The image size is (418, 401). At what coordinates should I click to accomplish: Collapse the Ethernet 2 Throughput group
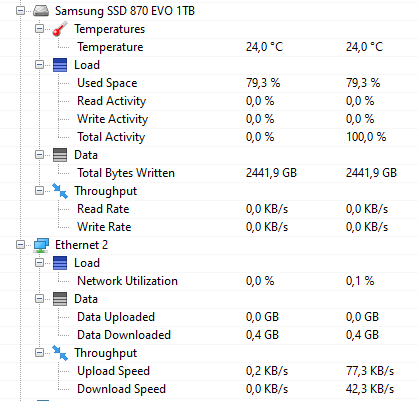(x=39, y=353)
